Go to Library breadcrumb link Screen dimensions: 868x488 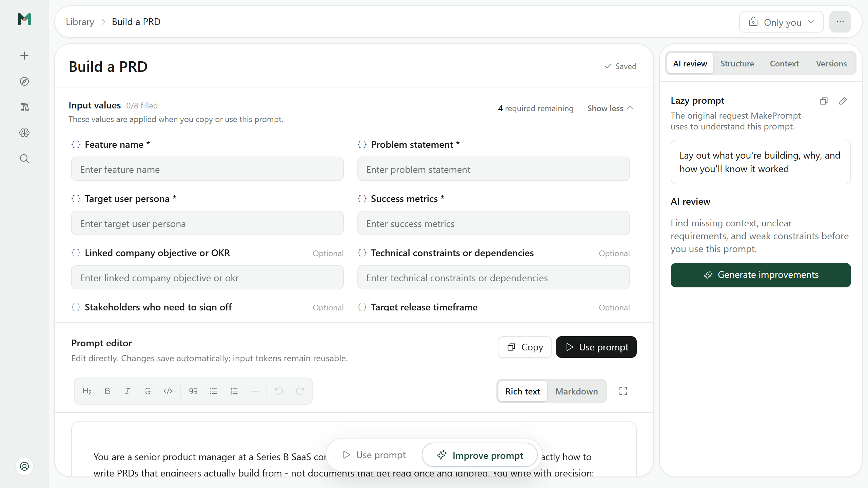(80, 22)
